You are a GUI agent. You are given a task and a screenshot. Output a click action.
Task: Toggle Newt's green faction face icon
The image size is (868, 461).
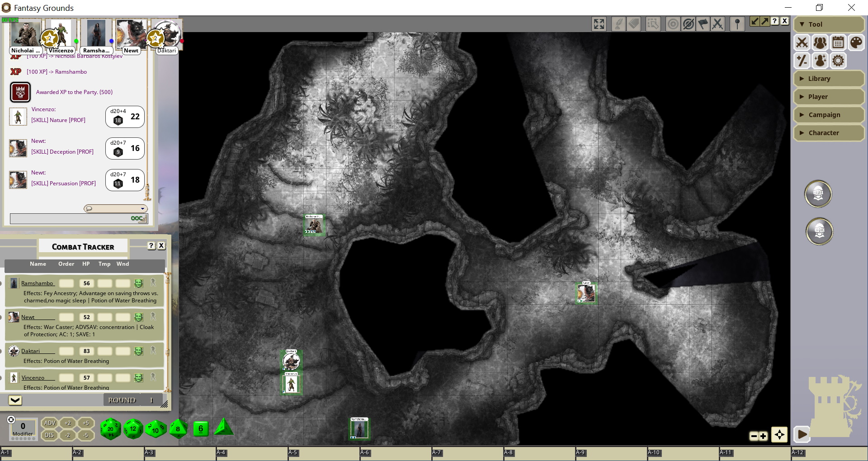pyautogui.click(x=139, y=317)
